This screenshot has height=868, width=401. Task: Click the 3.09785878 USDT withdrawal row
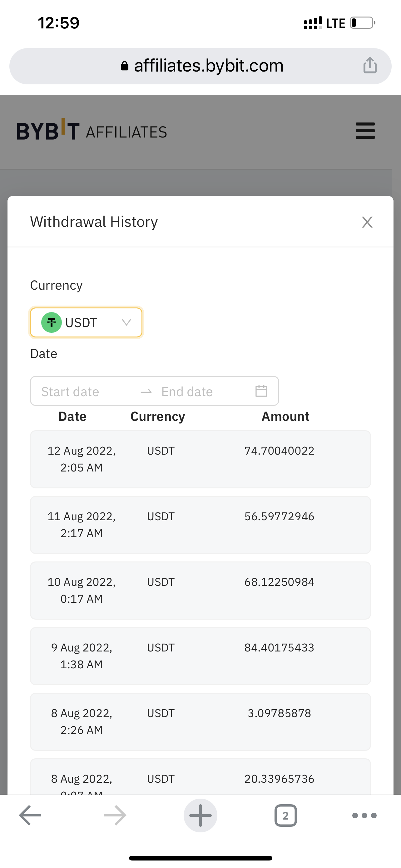tap(200, 721)
